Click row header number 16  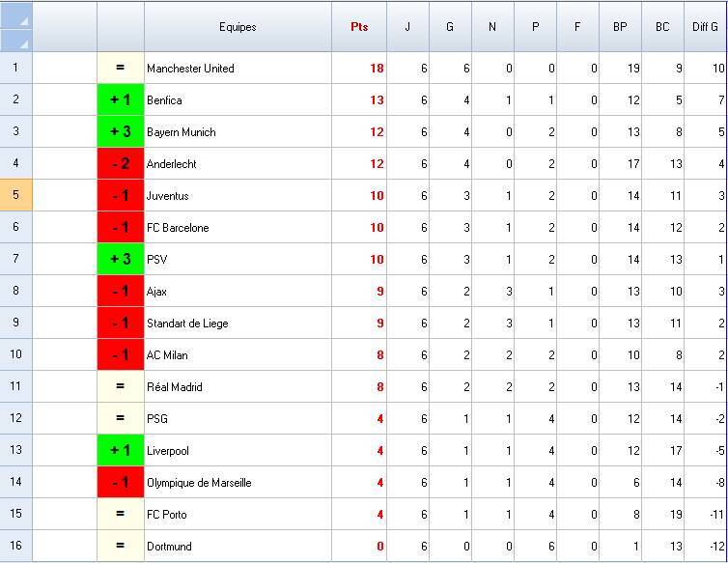click(x=15, y=547)
